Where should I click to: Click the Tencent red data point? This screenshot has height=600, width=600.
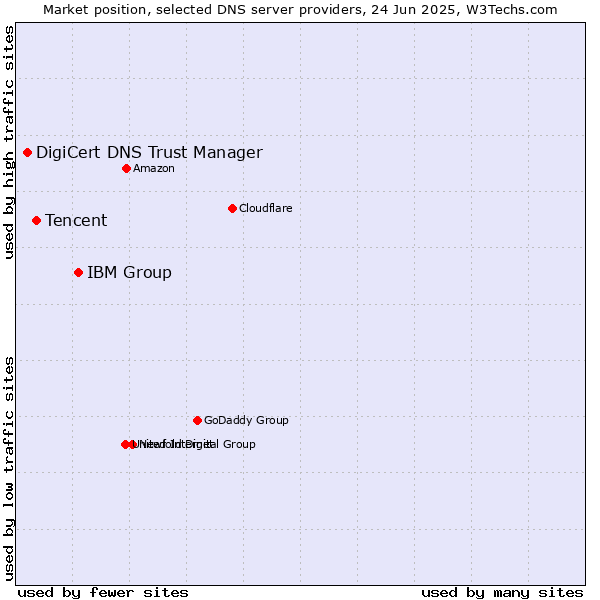[x=36, y=221]
